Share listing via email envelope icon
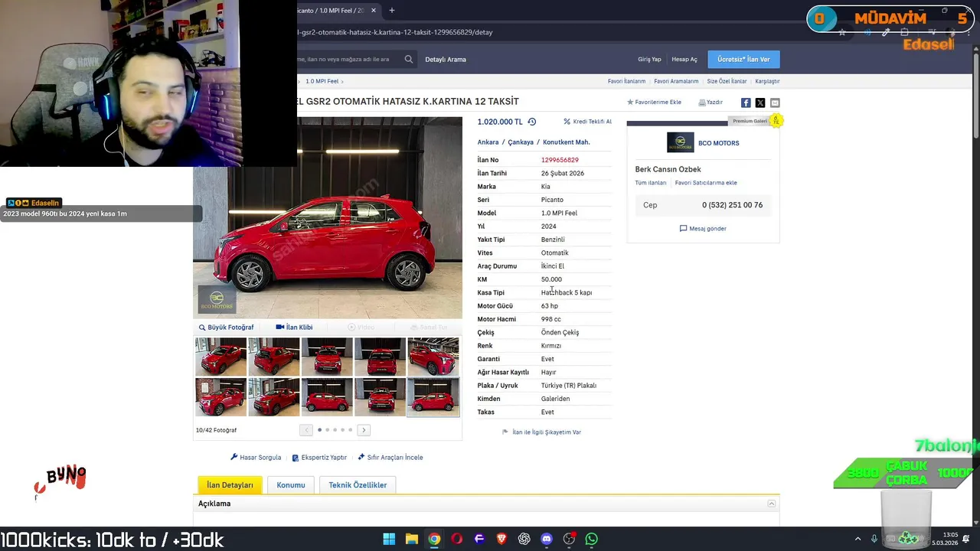Image resolution: width=980 pixels, height=551 pixels. pyautogui.click(x=775, y=103)
